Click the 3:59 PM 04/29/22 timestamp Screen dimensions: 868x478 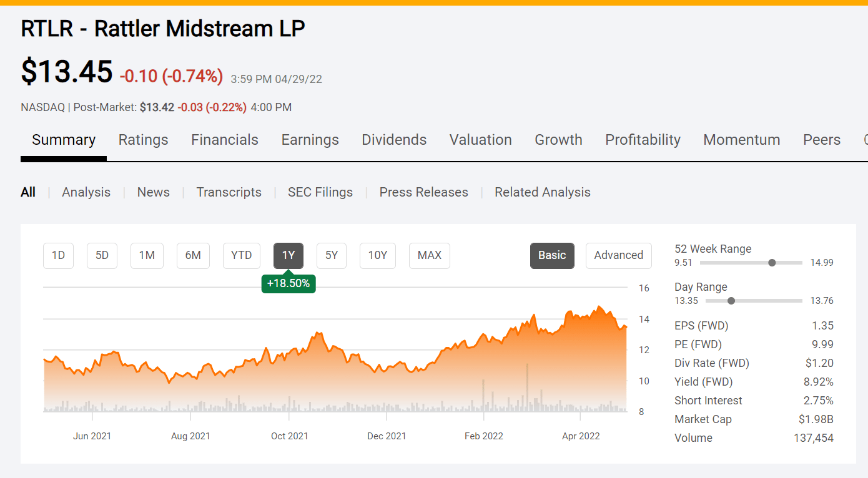pyautogui.click(x=277, y=79)
